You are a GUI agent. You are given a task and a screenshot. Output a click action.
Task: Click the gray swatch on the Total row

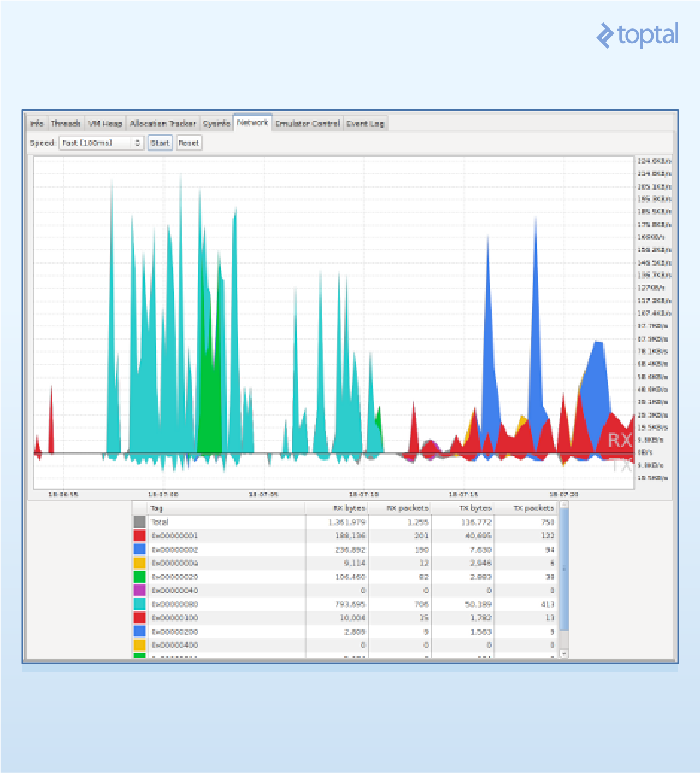[138, 522]
